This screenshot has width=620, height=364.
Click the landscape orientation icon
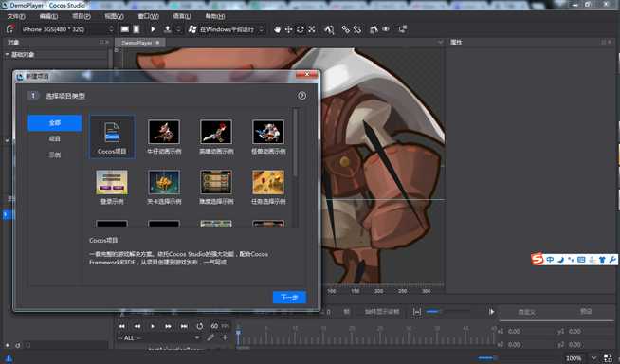click(125, 29)
